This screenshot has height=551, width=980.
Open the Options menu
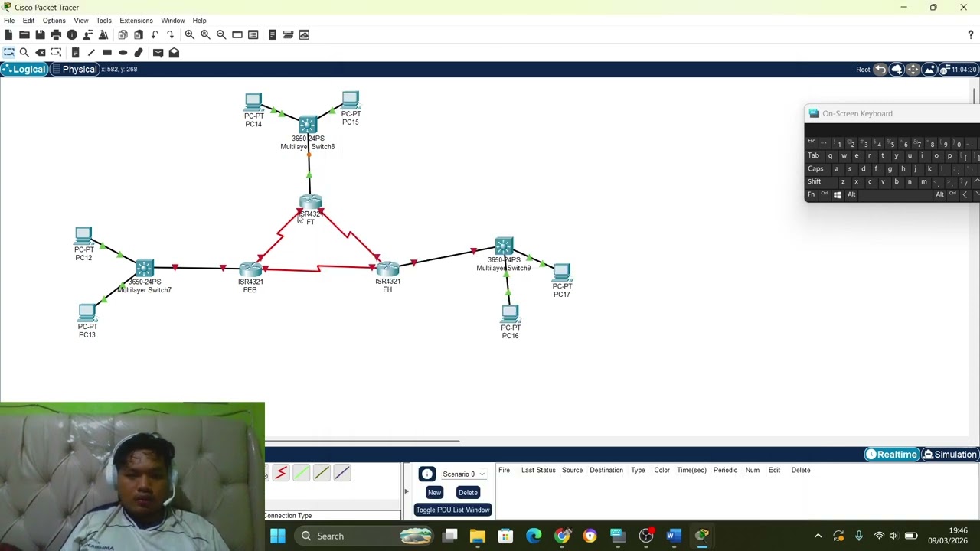point(54,21)
